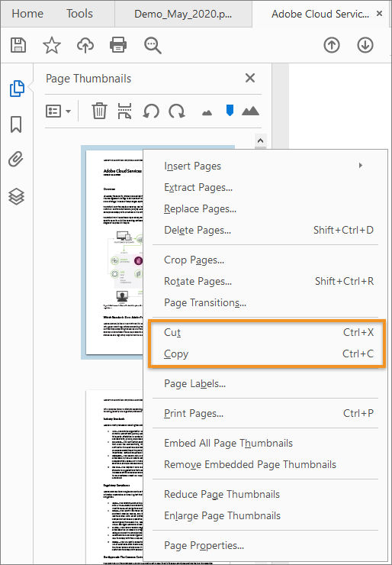Open the find text magnifier icon
Viewport: 392px width, 565px height.
(153, 46)
